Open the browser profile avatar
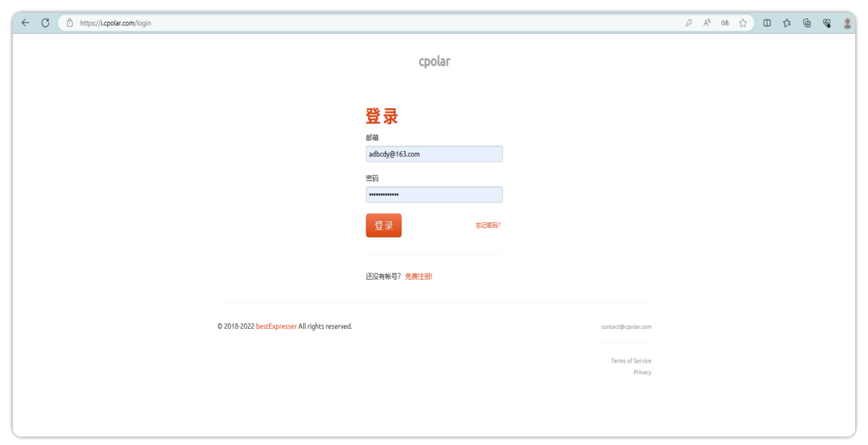 847,23
